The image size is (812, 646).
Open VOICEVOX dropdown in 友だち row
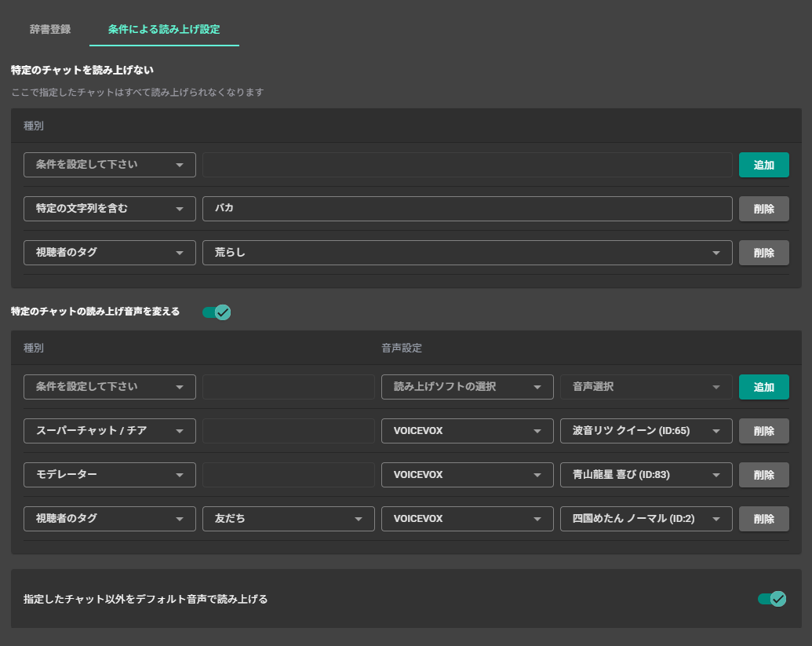[467, 519]
